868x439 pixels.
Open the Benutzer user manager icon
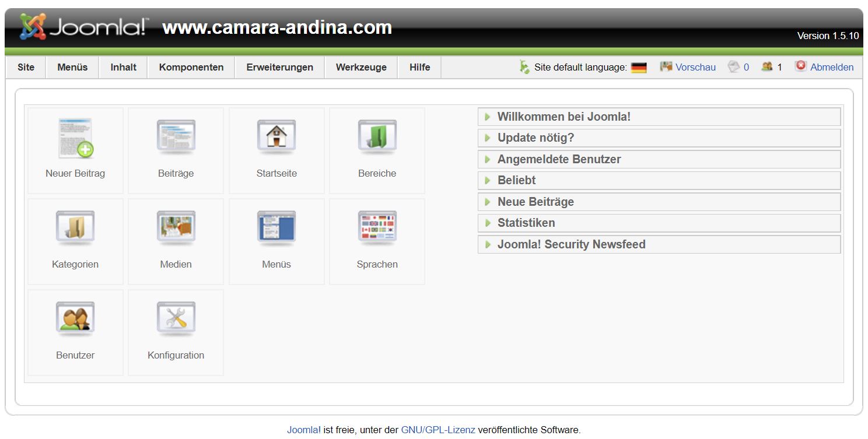click(75, 319)
